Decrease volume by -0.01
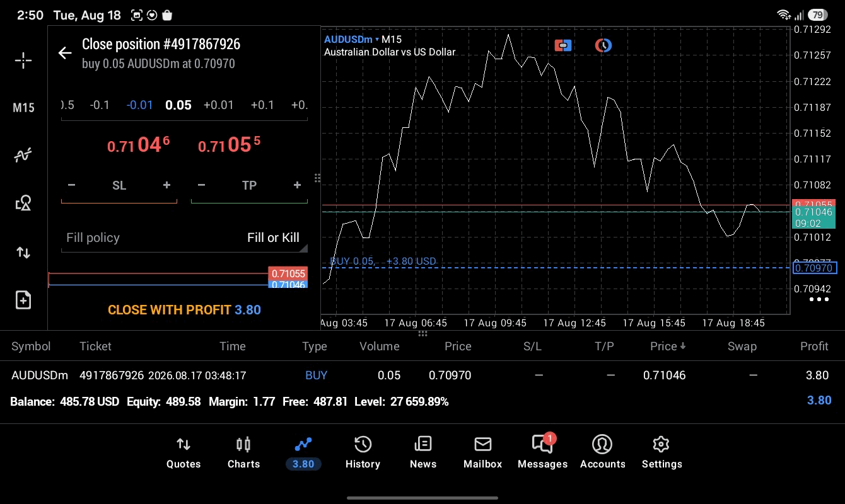The height and width of the screenshot is (504, 845). coord(139,105)
